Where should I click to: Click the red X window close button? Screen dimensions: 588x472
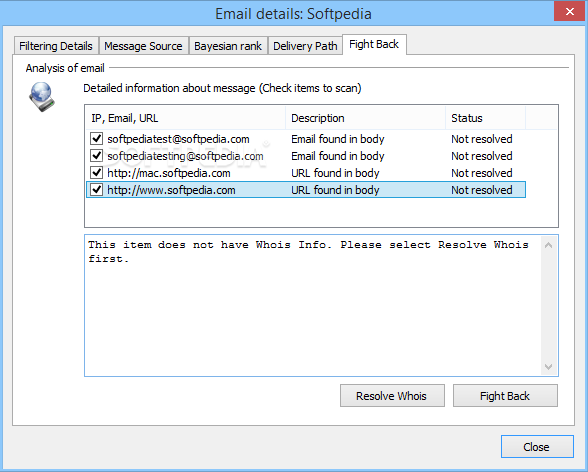coord(570,12)
